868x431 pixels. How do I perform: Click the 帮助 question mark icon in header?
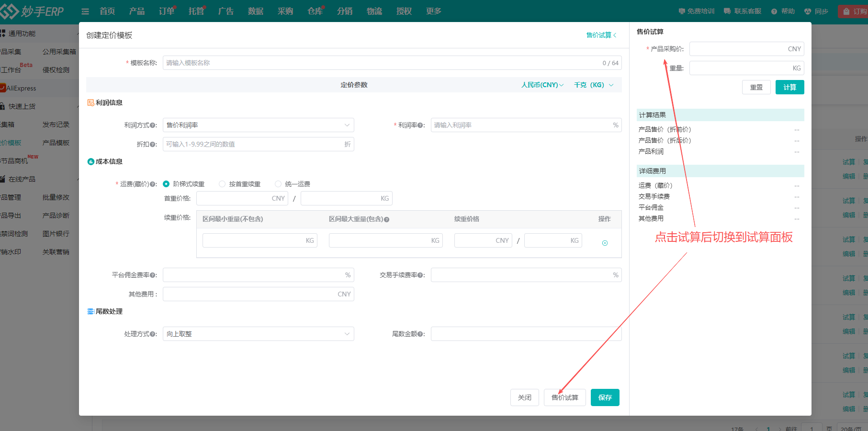[774, 11]
